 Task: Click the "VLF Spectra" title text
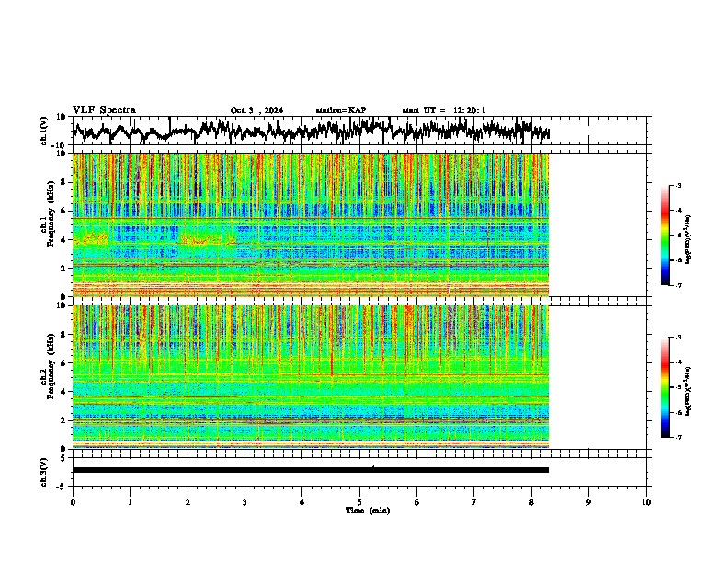point(104,110)
